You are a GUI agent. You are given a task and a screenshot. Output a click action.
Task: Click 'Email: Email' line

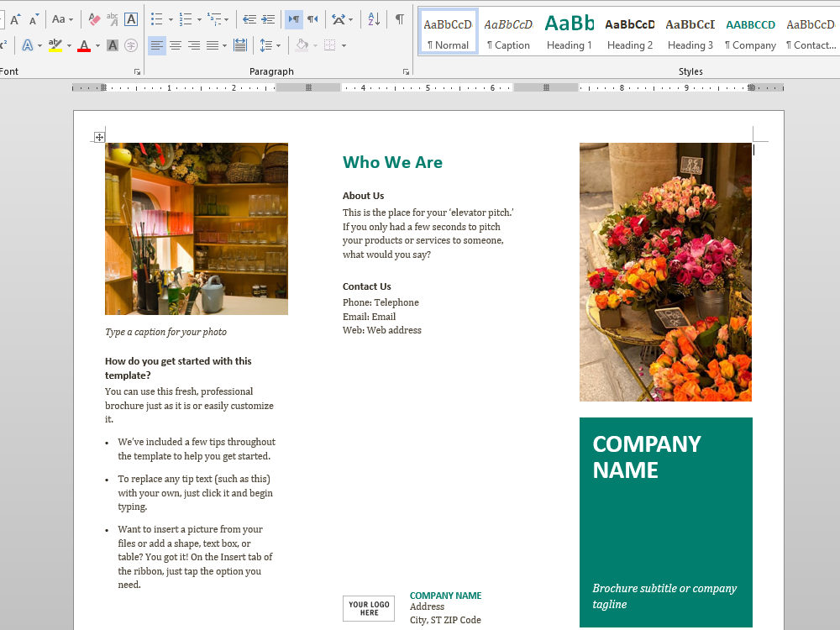pyautogui.click(x=369, y=317)
